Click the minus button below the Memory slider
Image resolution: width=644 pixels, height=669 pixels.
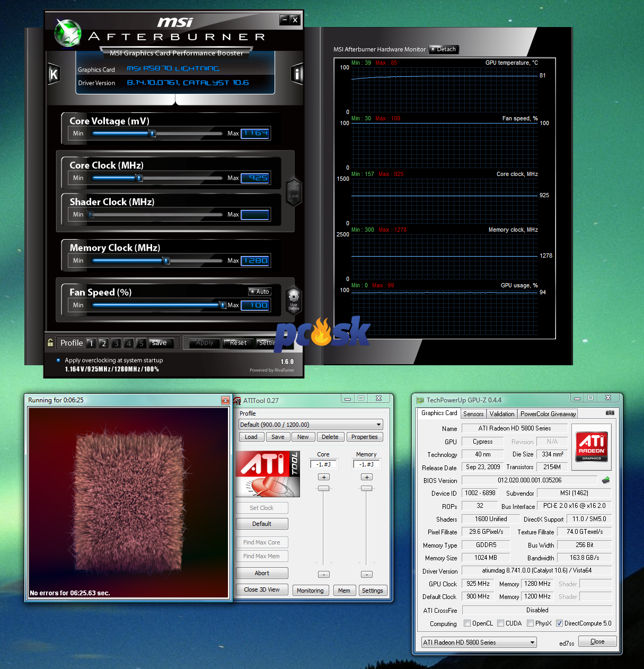point(366,575)
